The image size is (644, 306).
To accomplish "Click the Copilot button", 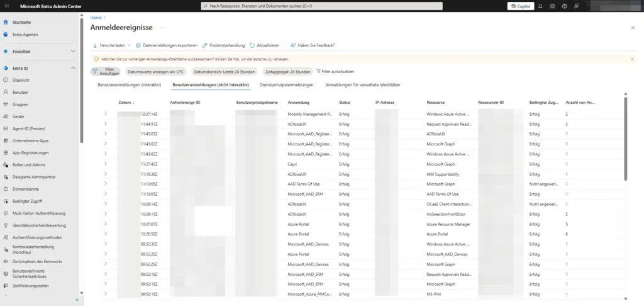I will click(521, 6).
